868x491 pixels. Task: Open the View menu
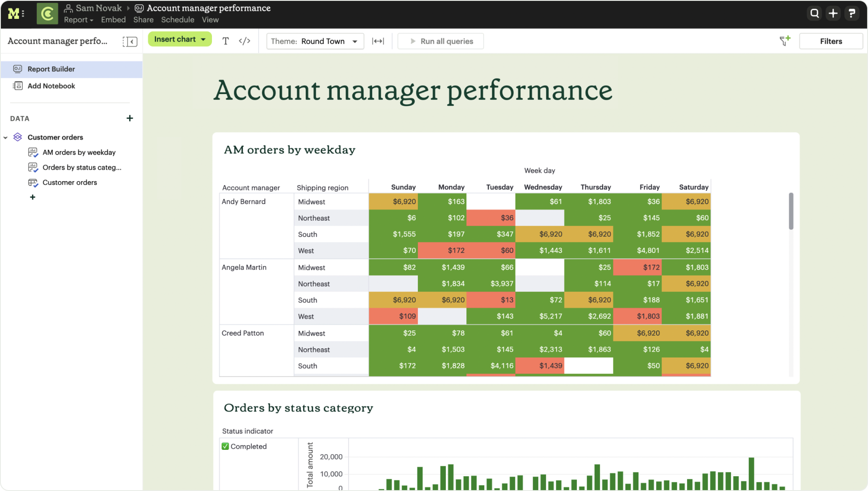210,20
